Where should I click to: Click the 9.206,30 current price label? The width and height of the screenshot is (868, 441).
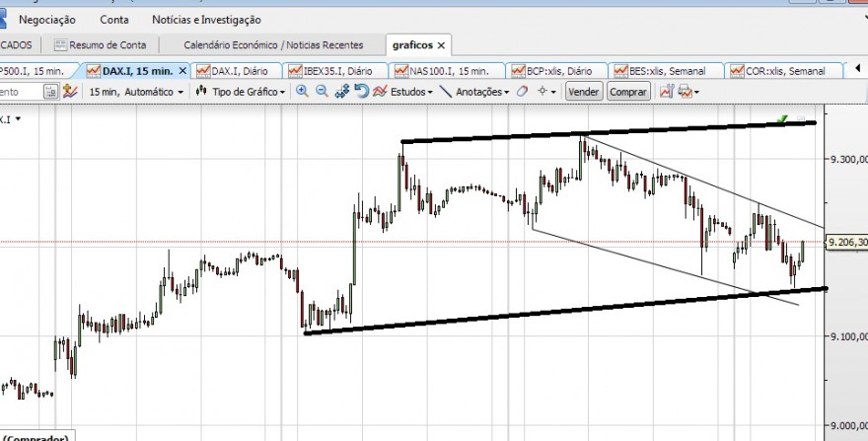point(847,242)
